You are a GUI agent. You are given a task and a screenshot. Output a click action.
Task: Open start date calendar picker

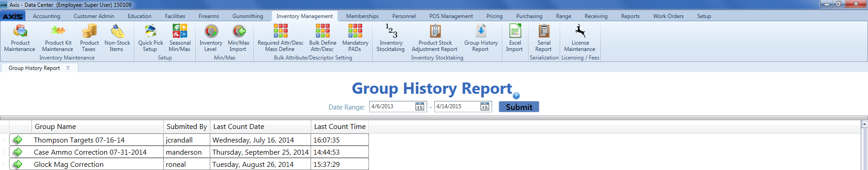pos(420,107)
